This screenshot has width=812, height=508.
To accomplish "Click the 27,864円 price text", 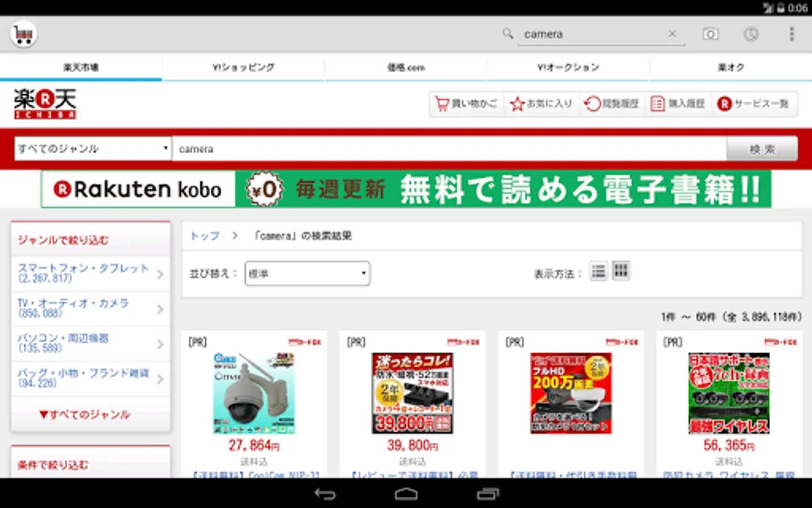I will pos(254,445).
